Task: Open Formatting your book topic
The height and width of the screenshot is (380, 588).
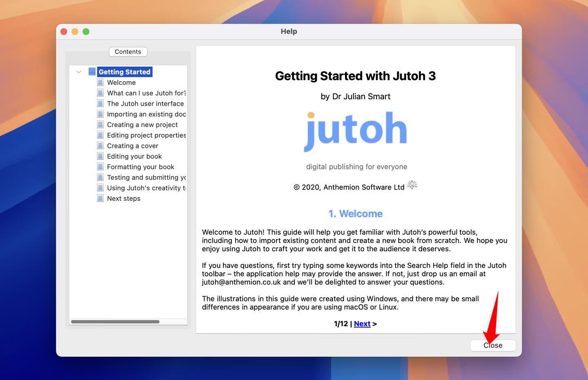Action: [x=140, y=167]
